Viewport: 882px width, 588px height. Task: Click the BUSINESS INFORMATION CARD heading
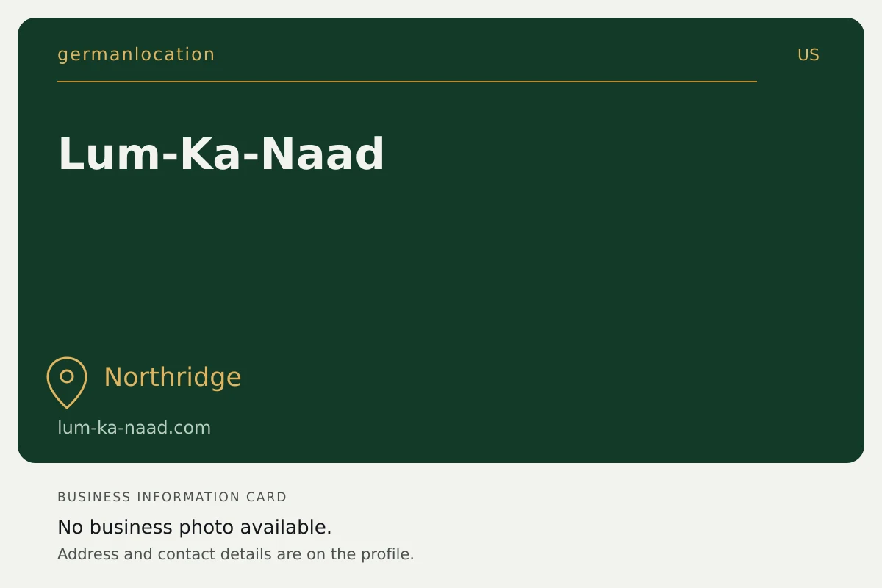(x=172, y=497)
